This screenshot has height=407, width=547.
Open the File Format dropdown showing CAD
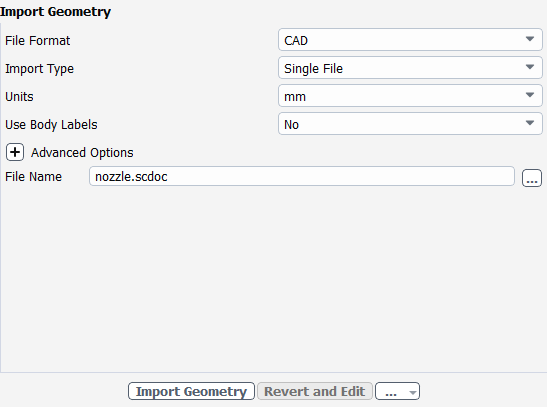click(x=410, y=40)
